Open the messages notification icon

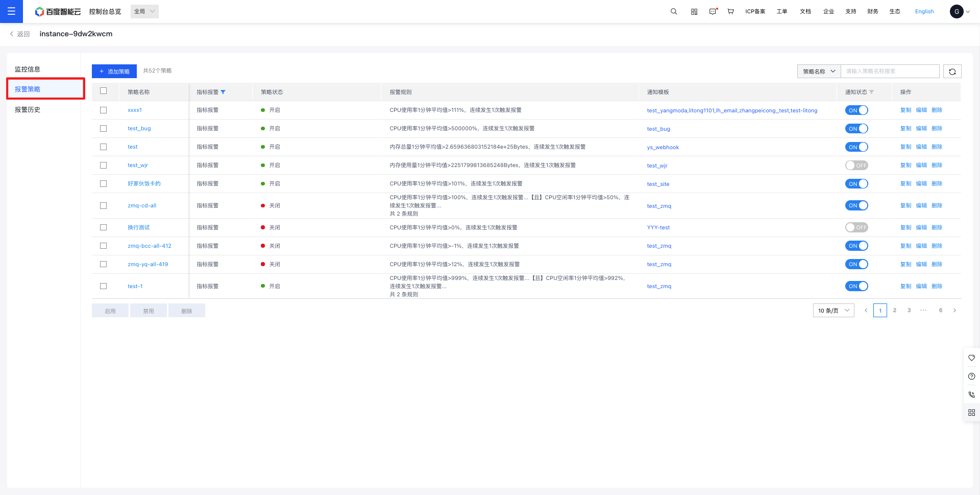tap(713, 11)
